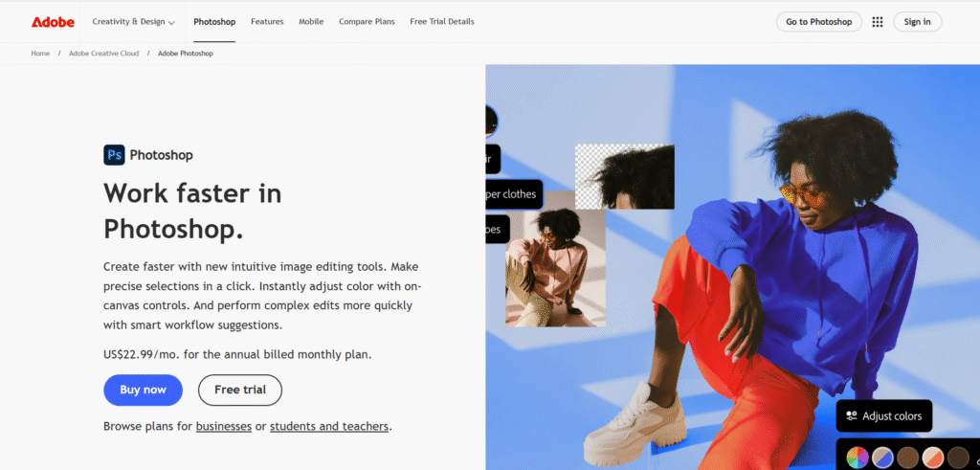This screenshot has height=470, width=980.
Task: Follow the businesses plans link
Action: [224, 426]
